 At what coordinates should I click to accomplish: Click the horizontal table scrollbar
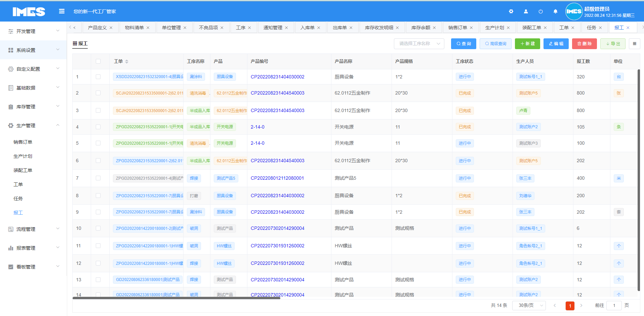click(x=176, y=298)
